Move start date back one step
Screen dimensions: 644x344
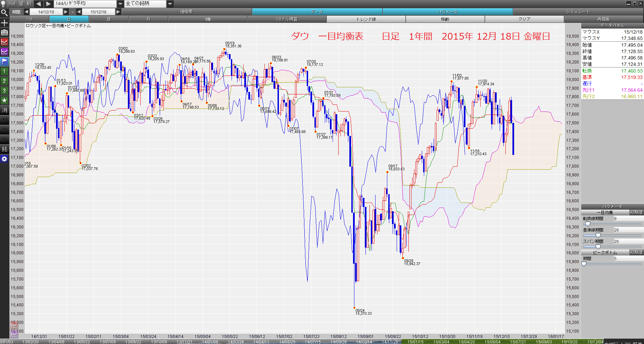click(x=27, y=12)
